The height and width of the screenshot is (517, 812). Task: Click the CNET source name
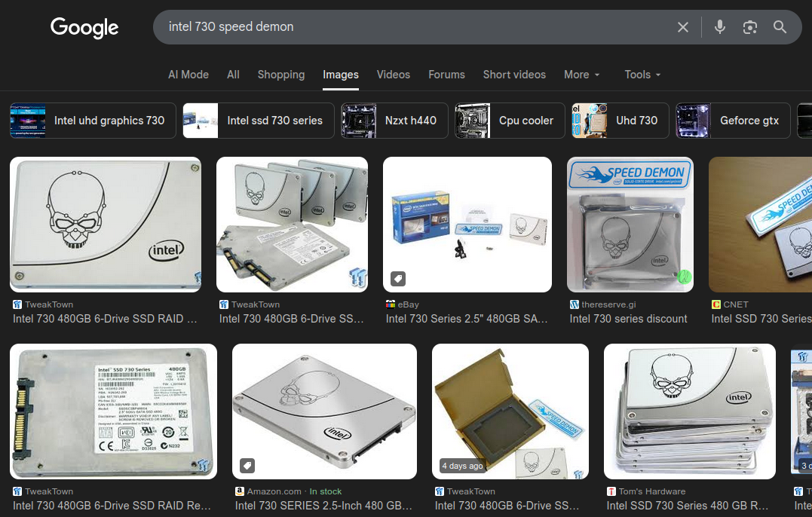click(x=736, y=304)
